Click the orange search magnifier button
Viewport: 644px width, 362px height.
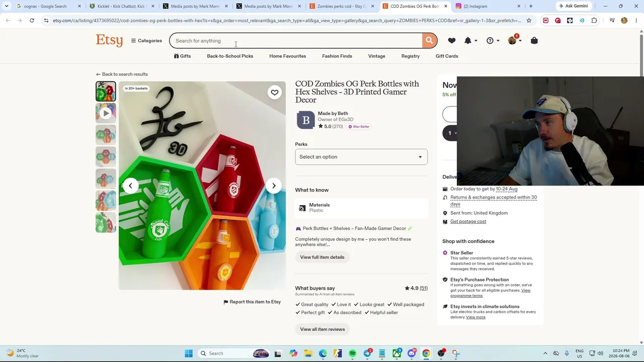pos(429,41)
